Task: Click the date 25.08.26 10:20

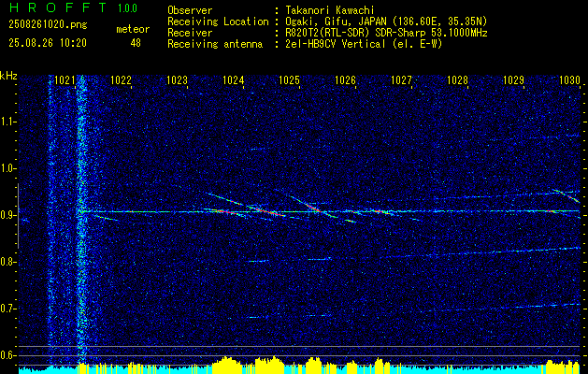Action: [48, 43]
